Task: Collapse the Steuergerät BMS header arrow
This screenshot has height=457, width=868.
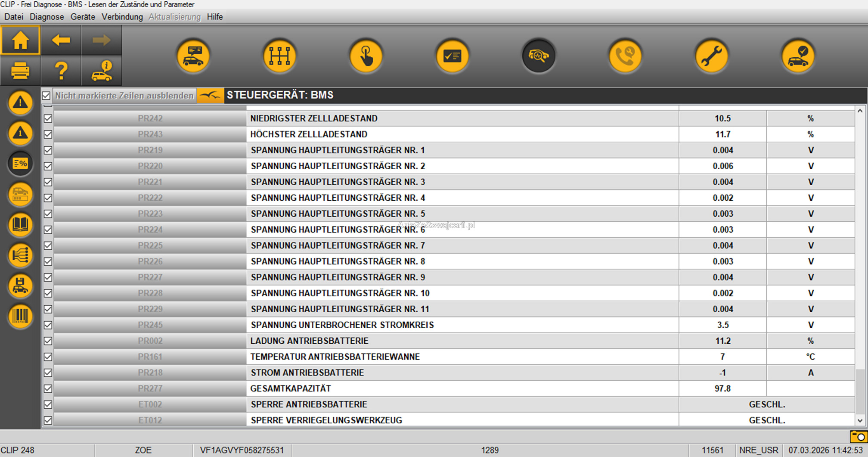Action: coord(210,96)
